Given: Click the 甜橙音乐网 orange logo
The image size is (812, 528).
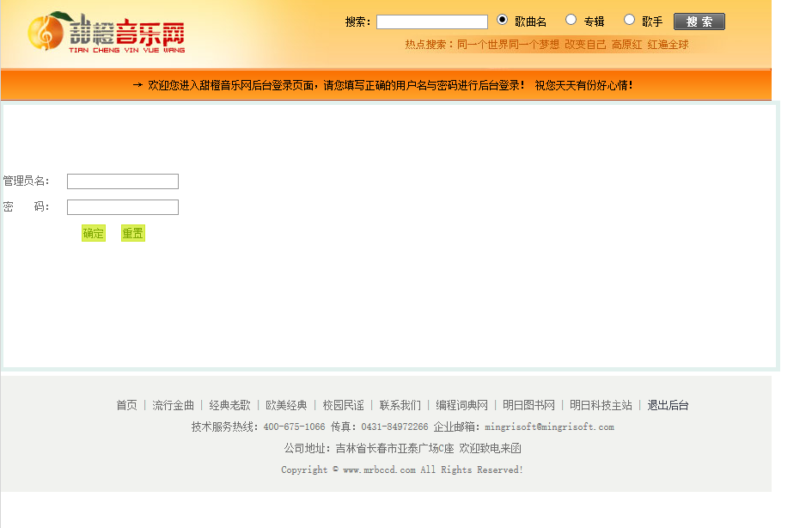Looking at the screenshot, I should [105, 34].
